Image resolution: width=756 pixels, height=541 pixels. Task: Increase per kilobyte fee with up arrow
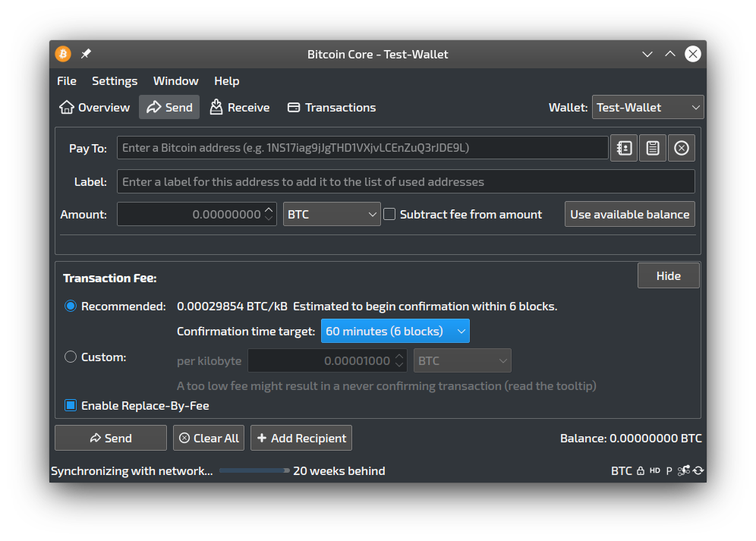[399, 357]
